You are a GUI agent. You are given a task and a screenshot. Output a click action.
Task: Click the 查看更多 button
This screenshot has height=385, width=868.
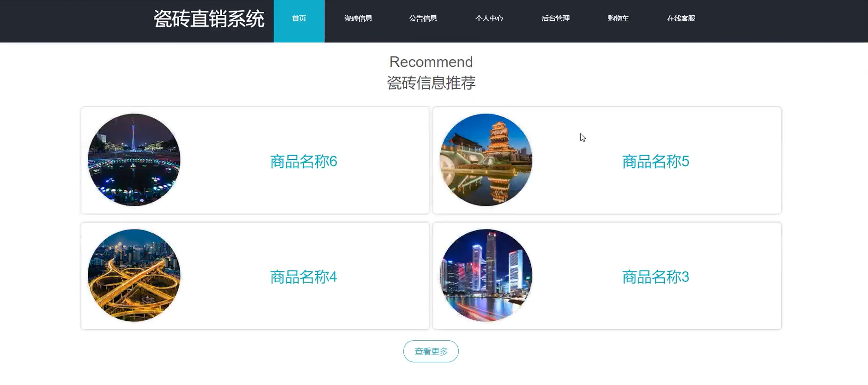click(431, 351)
